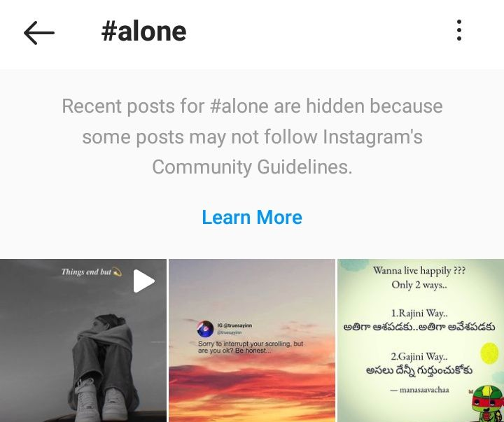Tap the 'Rajini Way' text line
Screen dimensions: 504x422
pos(419,313)
